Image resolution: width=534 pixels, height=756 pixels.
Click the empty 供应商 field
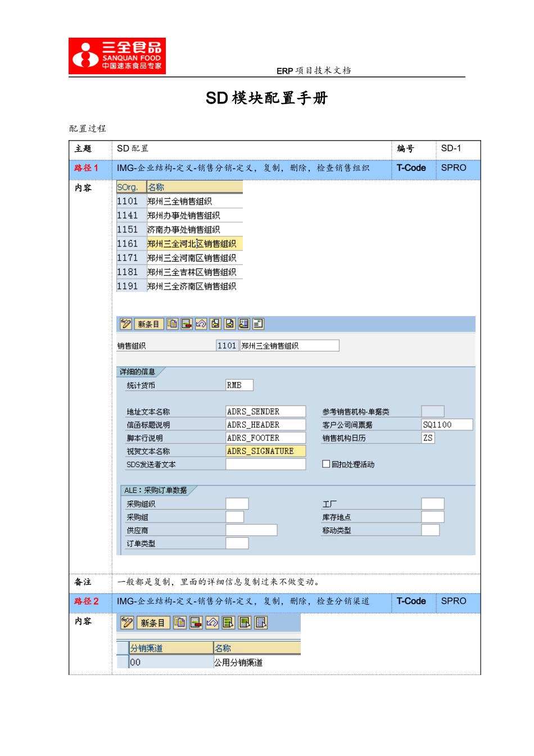(251, 530)
